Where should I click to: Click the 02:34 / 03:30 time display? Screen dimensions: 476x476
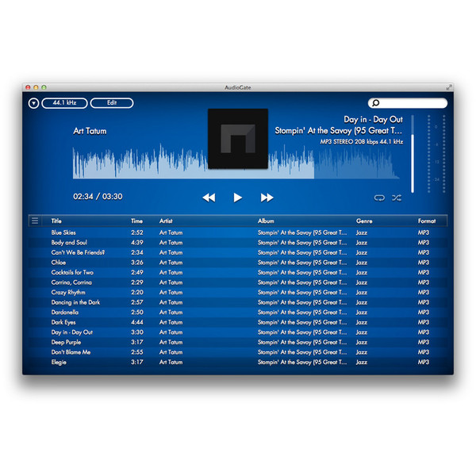click(98, 197)
